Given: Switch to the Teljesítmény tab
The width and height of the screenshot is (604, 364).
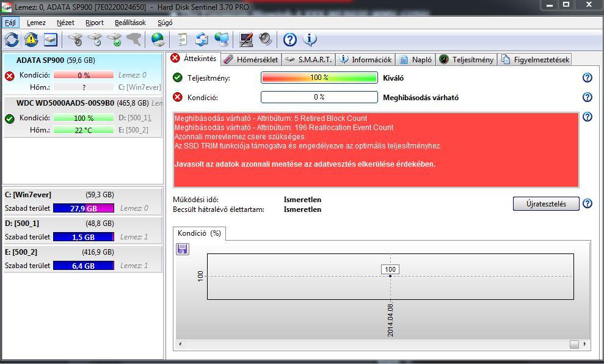Looking at the screenshot, I should (466, 60).
